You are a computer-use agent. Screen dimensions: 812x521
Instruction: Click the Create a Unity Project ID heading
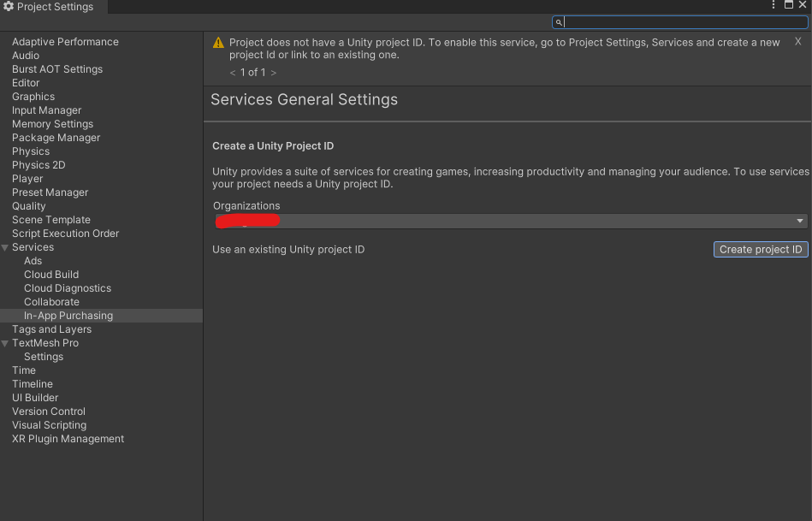(273, 146)
